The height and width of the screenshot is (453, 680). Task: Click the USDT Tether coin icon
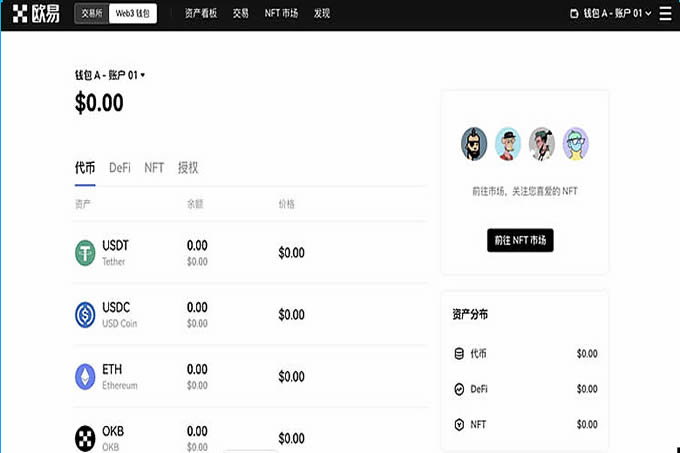point(85,253)
